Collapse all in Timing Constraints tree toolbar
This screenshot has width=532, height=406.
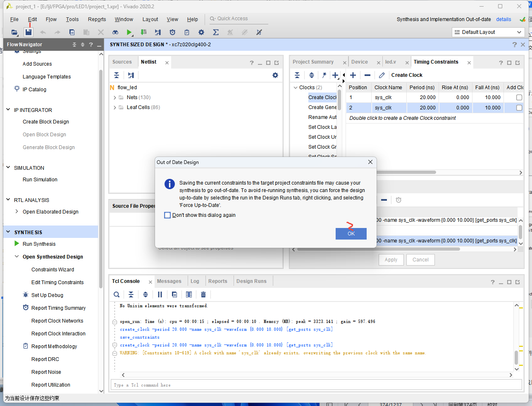(297, 75)
